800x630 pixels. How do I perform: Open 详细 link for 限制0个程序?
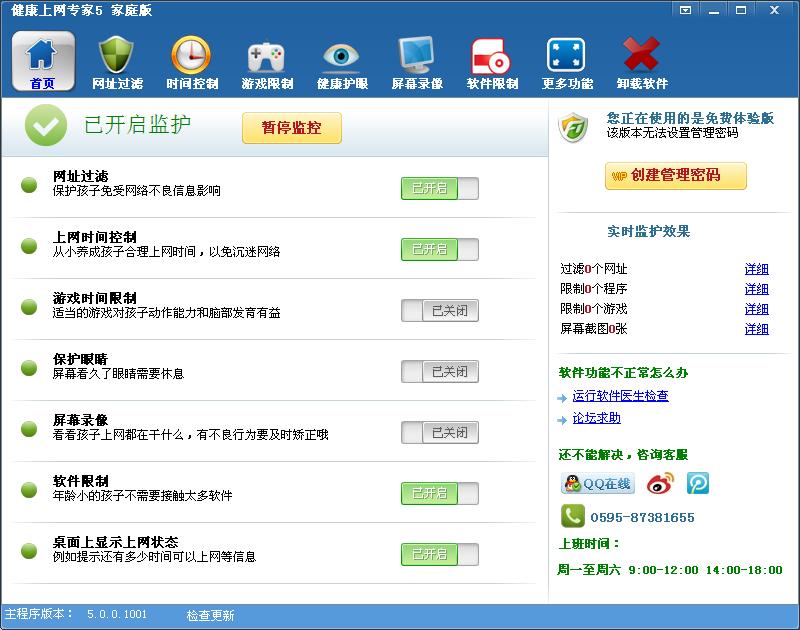[x=757, y=289]
